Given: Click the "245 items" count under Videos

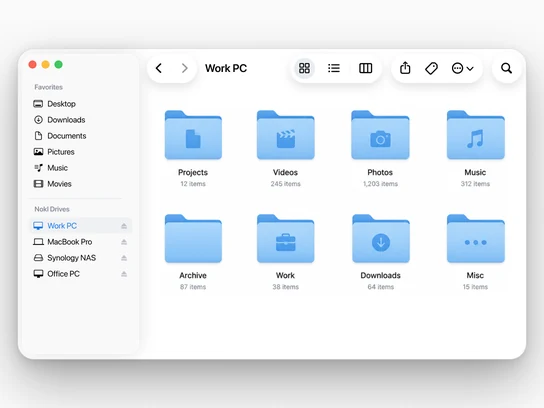Looking at the screenshot, I should click(x=286, y=184).
